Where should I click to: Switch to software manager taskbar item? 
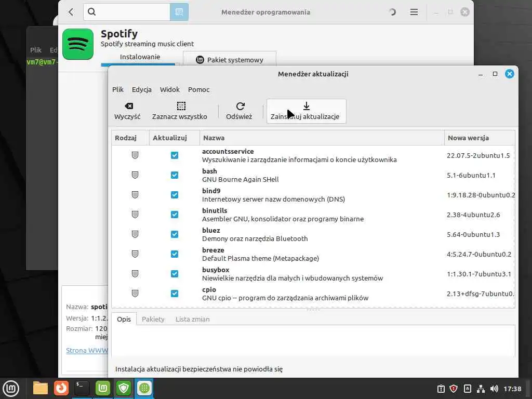102,388
